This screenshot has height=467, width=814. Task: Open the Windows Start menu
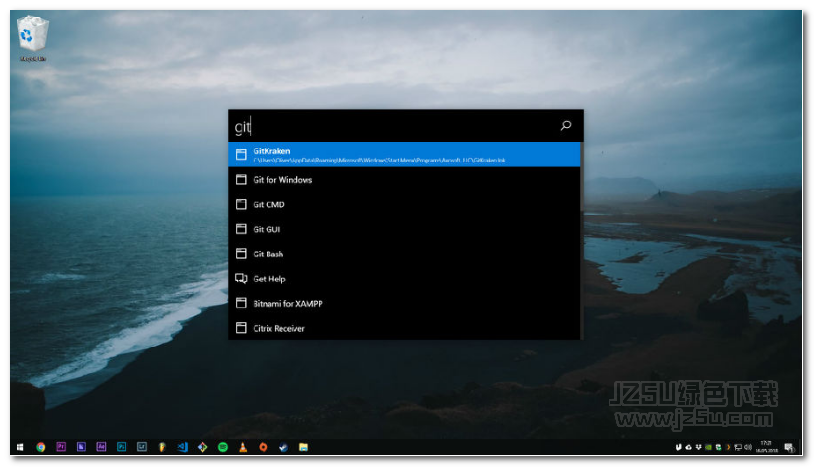(20, 447)
